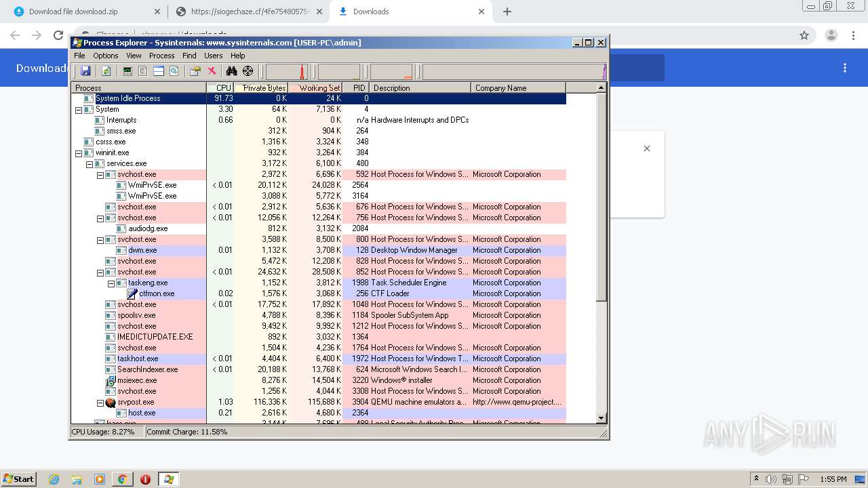Open Downloads page three-dot menu
The height and width of the screenshot is (488, 868).
(845, 68)
